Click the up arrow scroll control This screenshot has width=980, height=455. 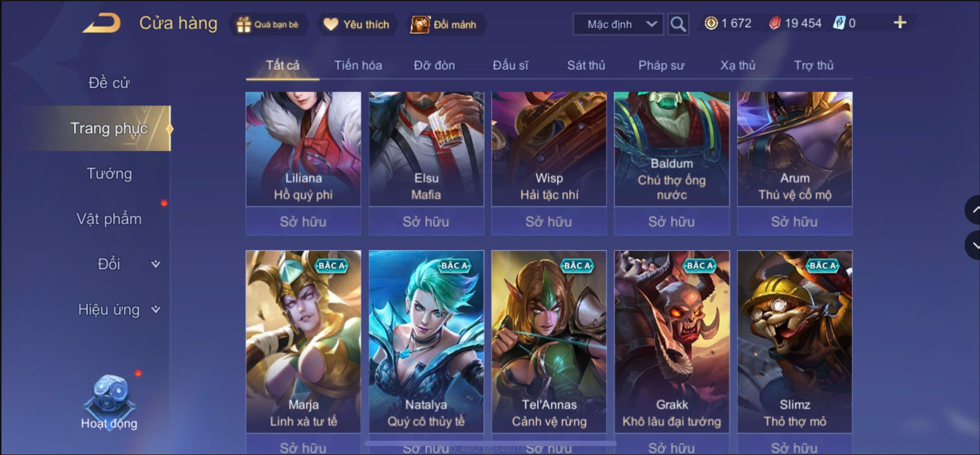(974, 210)
